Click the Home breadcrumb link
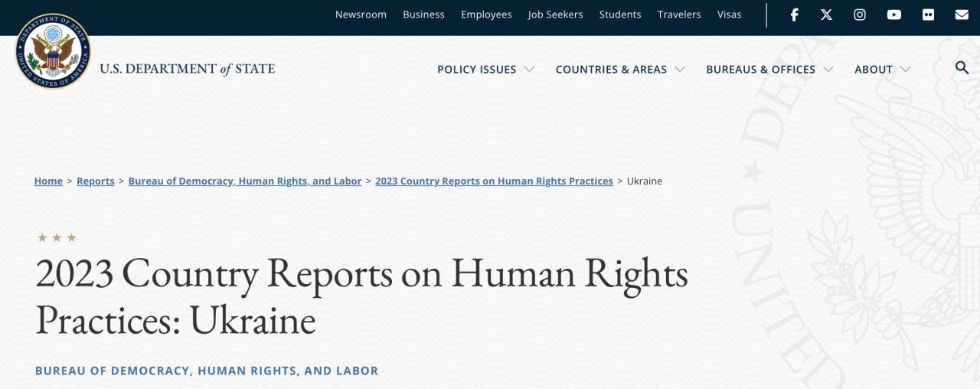The width and height of the screenshot is (980, 389). 48,181
